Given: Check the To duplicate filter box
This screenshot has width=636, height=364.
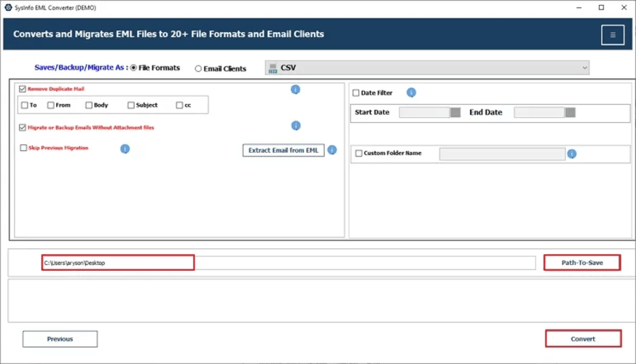Looking at the screenshot, I should 25,105.
